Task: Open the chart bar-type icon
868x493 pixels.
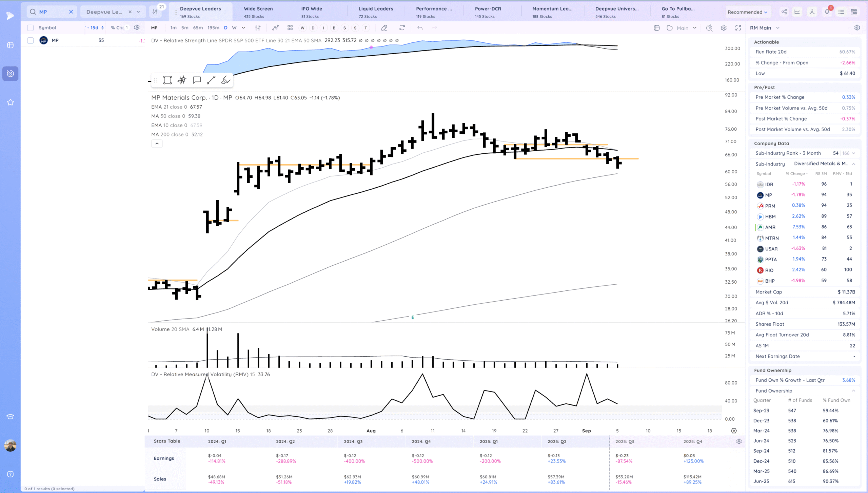Action: click(x=258, y=28)
